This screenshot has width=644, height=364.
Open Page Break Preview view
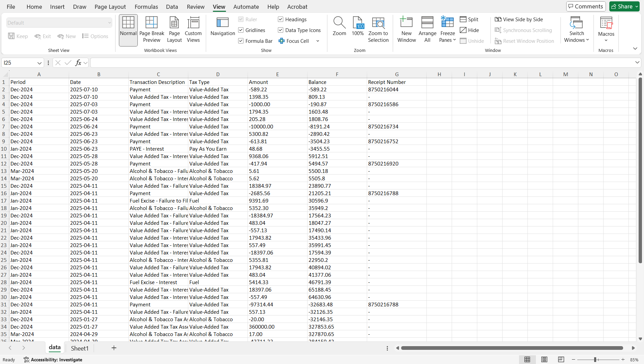coord(152,30)
